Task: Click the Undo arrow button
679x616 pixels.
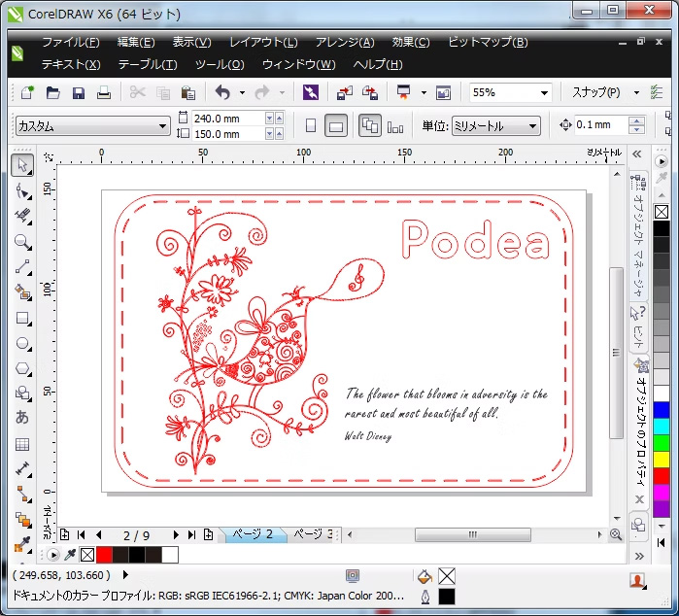Action: tap(222, 93)
